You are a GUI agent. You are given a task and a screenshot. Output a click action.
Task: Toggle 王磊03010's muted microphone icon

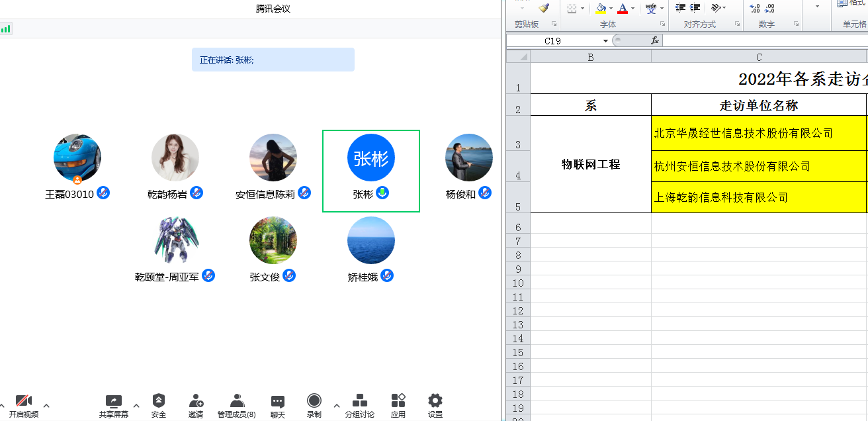pyautogui.click(x=103, y=193)
